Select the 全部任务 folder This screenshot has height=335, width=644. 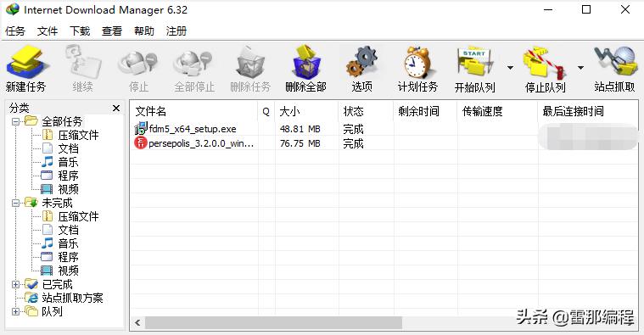[x=62, y=121]
